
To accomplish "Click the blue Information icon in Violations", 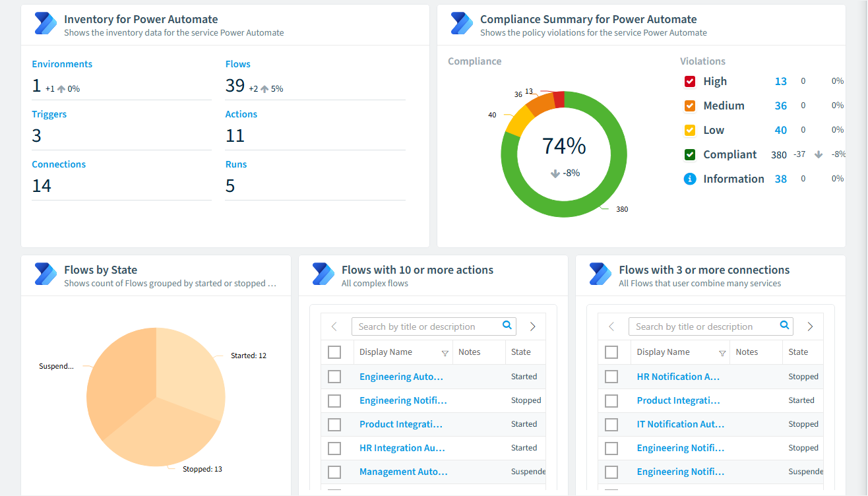I will tap(690, 179).
